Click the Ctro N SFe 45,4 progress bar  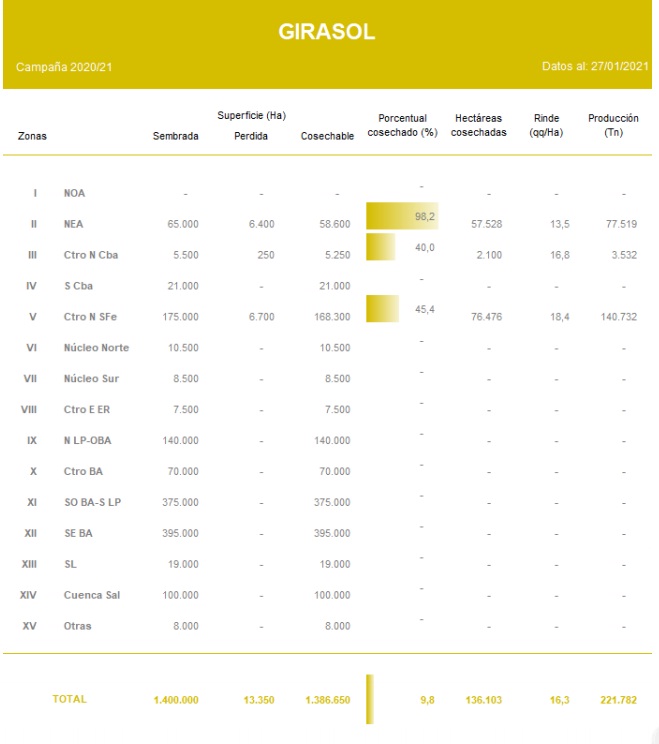tap(383, 310)
